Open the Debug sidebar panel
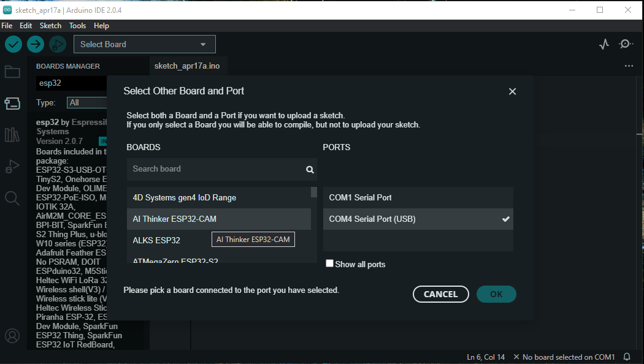The width and height of the screenshot is (644, 364). (x=12, y=166)
